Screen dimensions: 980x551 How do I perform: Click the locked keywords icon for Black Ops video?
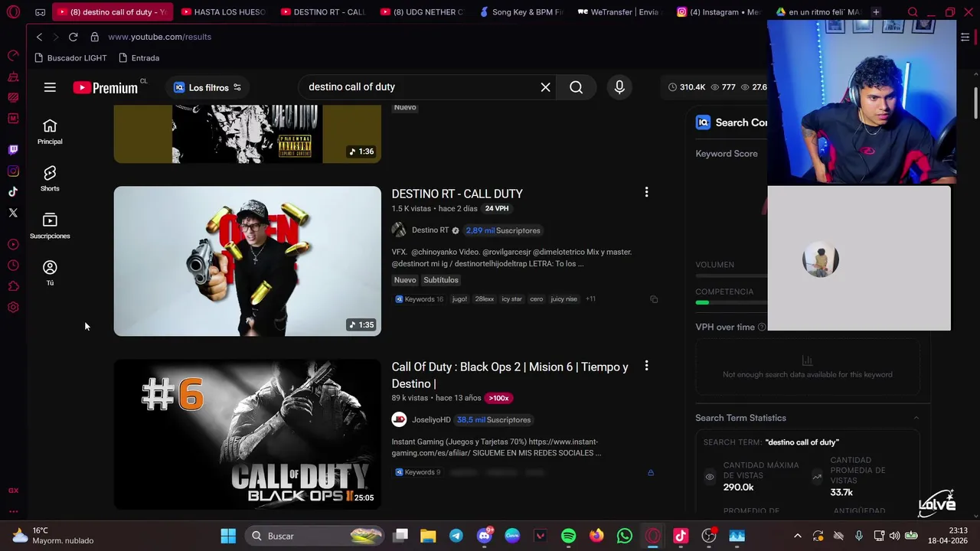pos(651,473)
